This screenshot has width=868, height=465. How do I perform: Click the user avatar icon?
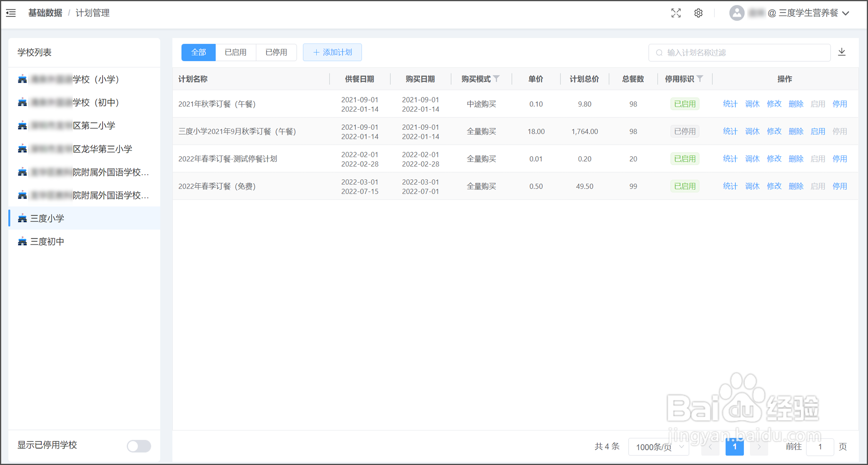[736, 13]
